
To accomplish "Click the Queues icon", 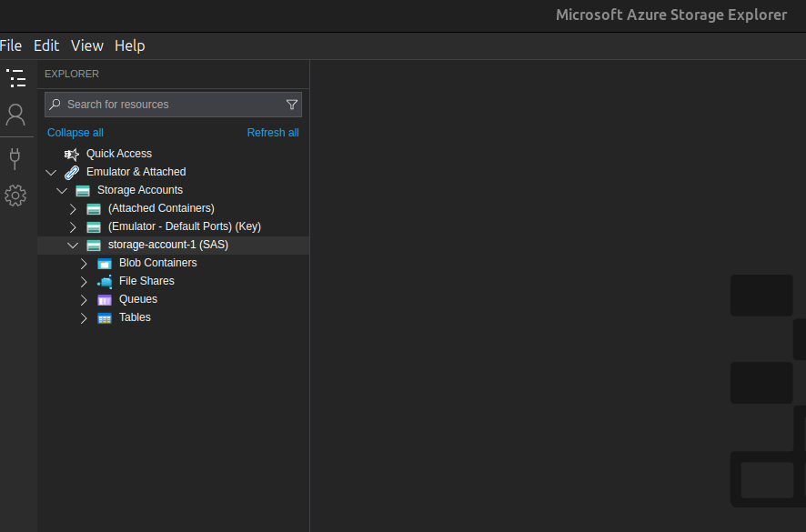I will point(104,298).
